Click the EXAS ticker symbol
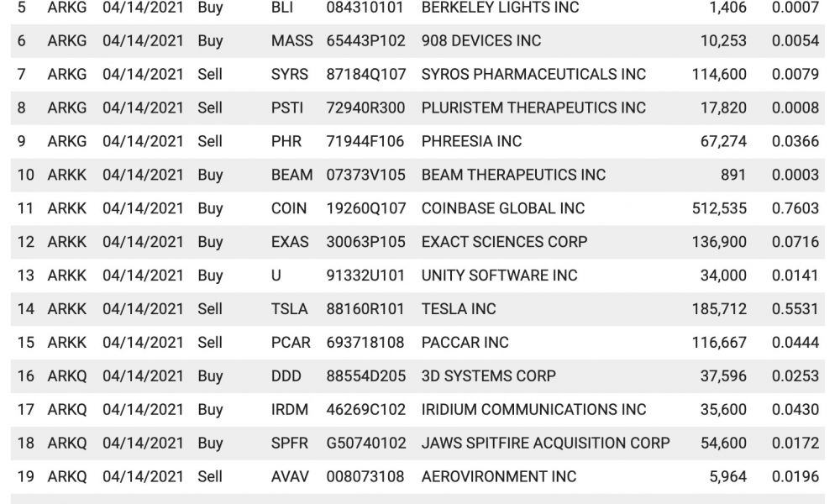Viewport: 840px width, 504px height. pos(290,242)
